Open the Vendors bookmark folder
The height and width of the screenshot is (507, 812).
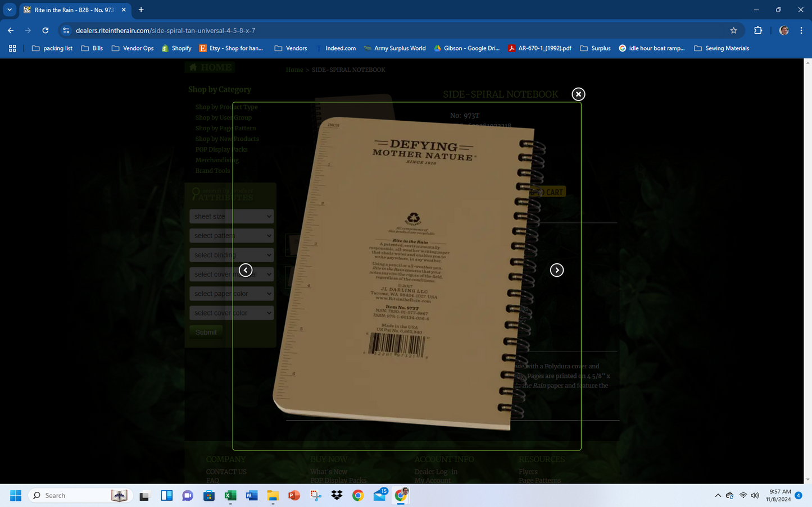[291, 48]
